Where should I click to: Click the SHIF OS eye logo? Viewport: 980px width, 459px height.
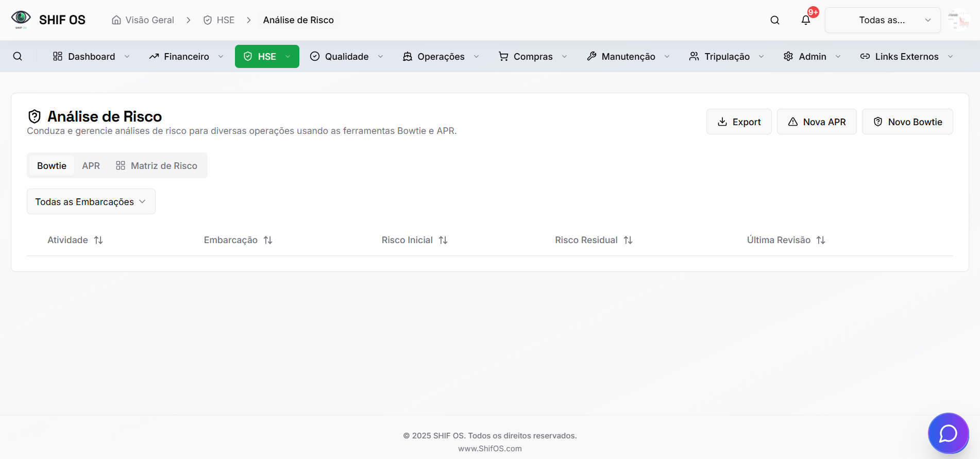tap(21, 19)
